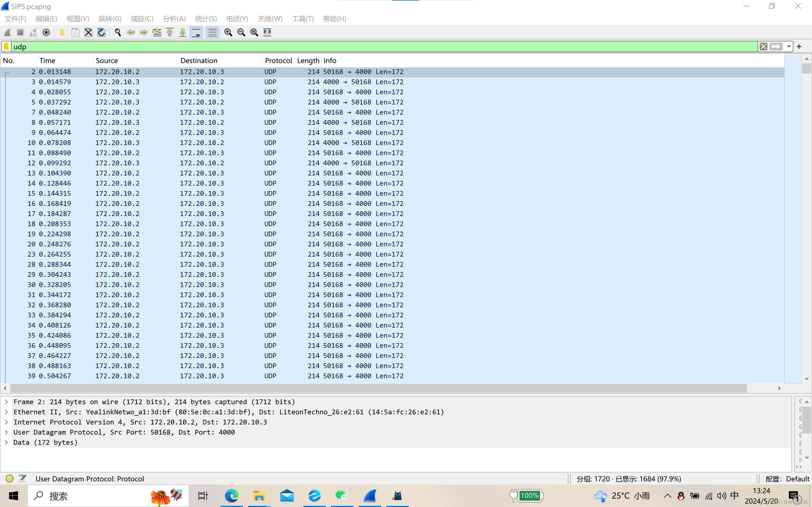Clear the display filter with X button
This screenshot has width=812, height=507.
point(763,46)
